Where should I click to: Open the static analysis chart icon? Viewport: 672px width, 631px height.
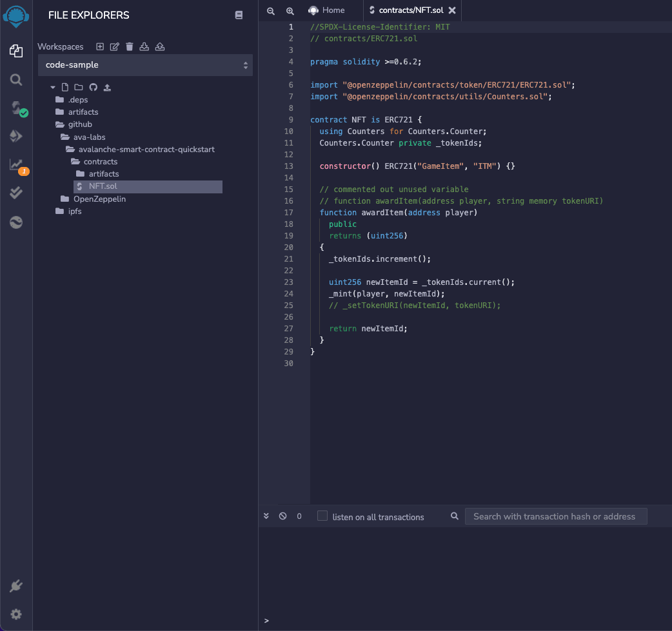coord(16,164)
